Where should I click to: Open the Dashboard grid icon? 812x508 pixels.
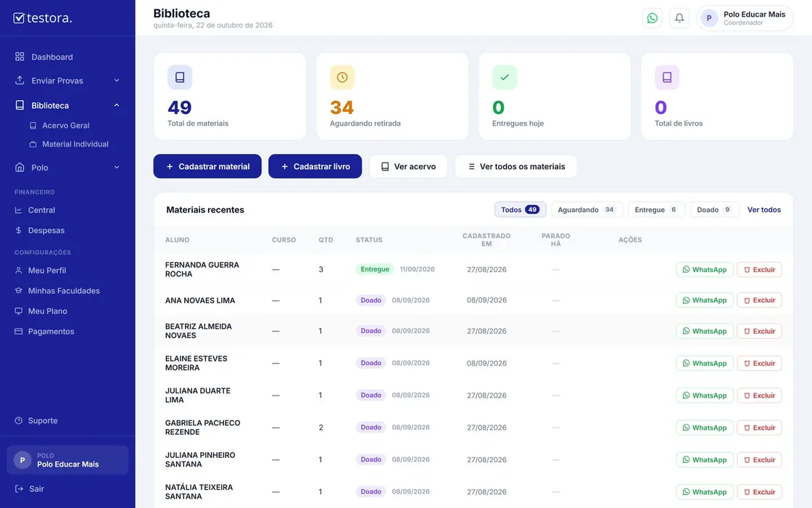click(x=20, y=57)
